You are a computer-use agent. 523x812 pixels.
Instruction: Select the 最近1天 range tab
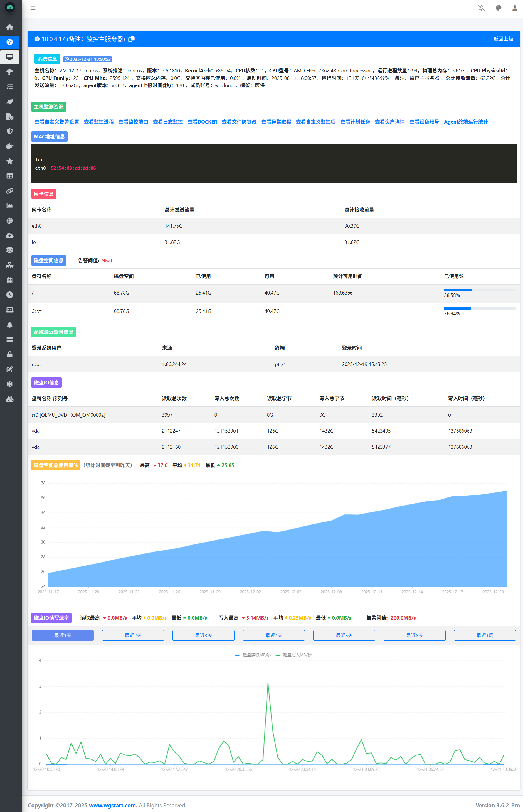point(63,635)
